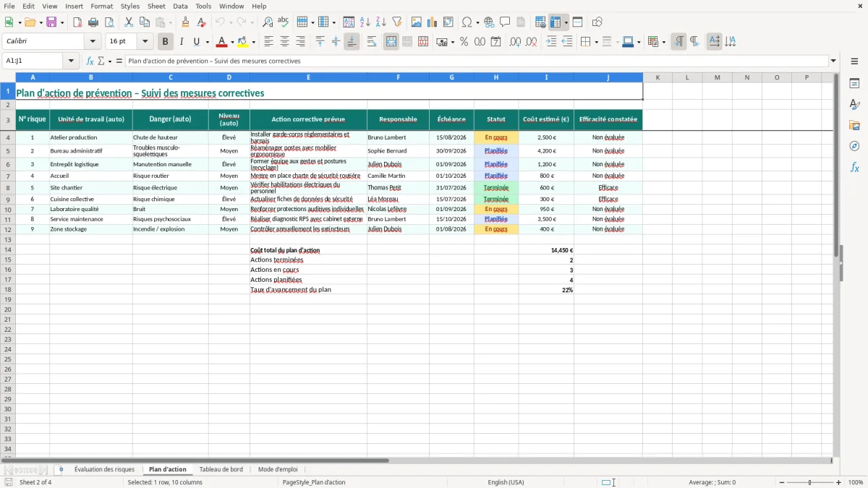Increase indent icon

552,42
